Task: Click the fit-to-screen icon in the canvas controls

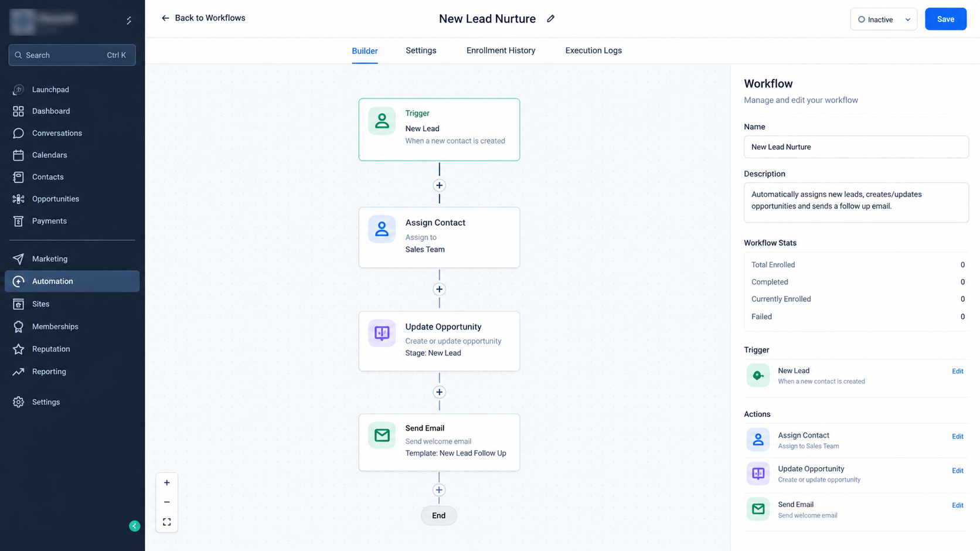Action: pos(167,522)
